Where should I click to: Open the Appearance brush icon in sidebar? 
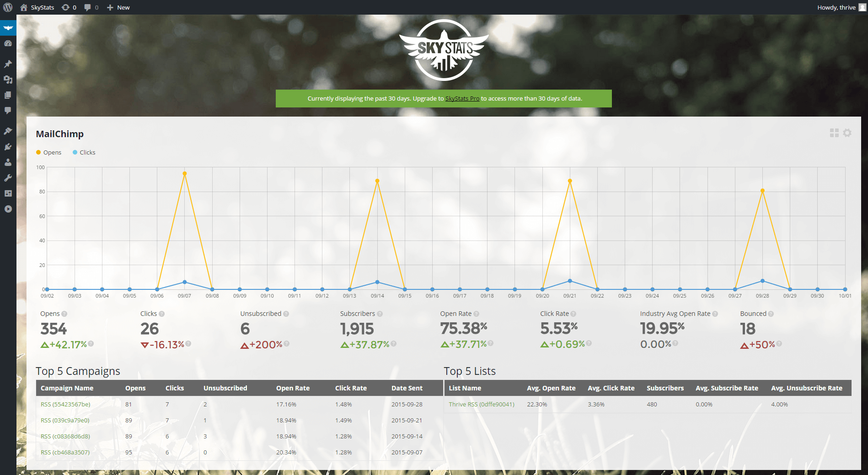pos(8,131)
